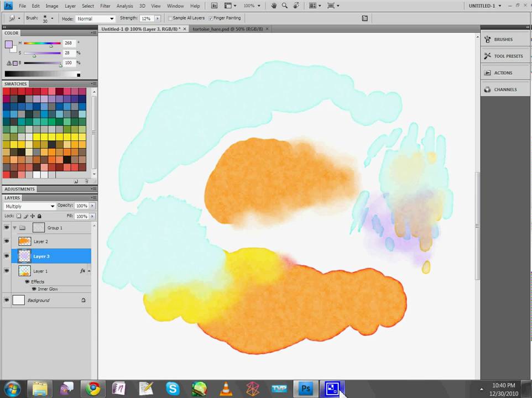Enable lock transparent pixels in Layers panel
This screenshot has width=532, height=398.
(x=18, y=216)
